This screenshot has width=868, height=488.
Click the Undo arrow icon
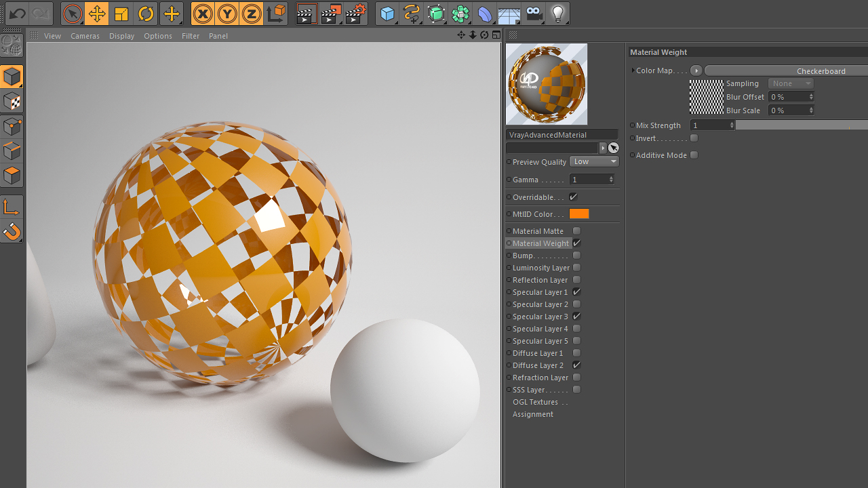click(x=17, y=14)
